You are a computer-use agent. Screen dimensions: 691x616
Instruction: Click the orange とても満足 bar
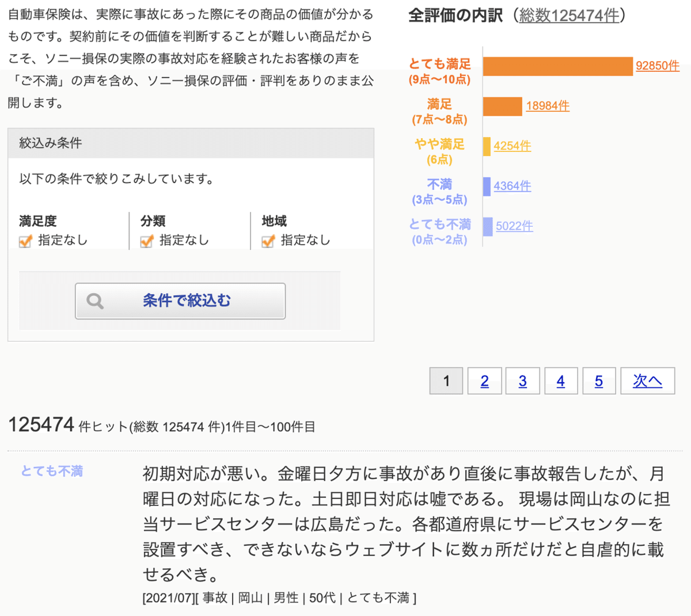557,66
